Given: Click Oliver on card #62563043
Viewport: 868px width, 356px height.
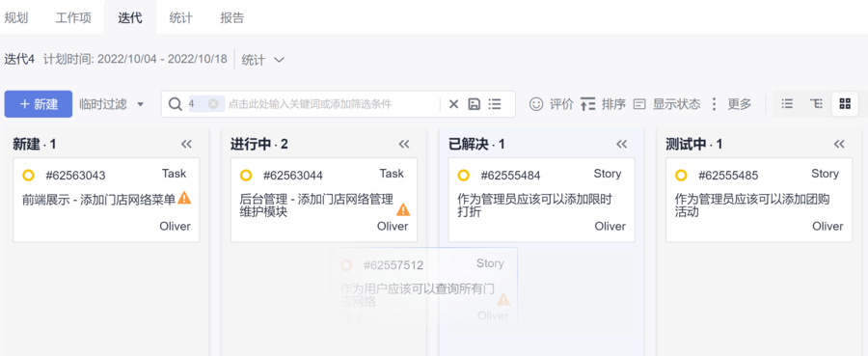Looking at the screenshot, I should pyautogui.click(x=175, y=226).
